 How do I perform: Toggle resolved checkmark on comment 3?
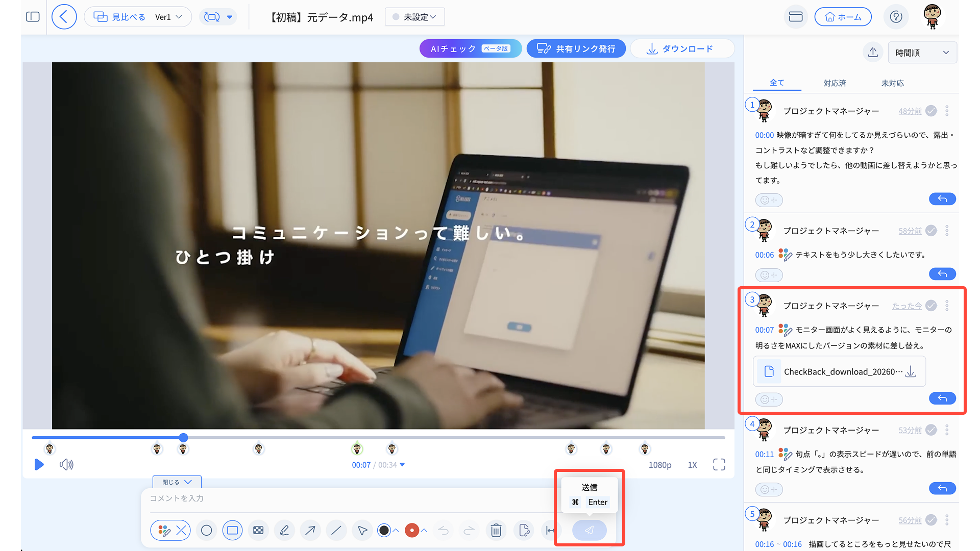coord(931,306)
